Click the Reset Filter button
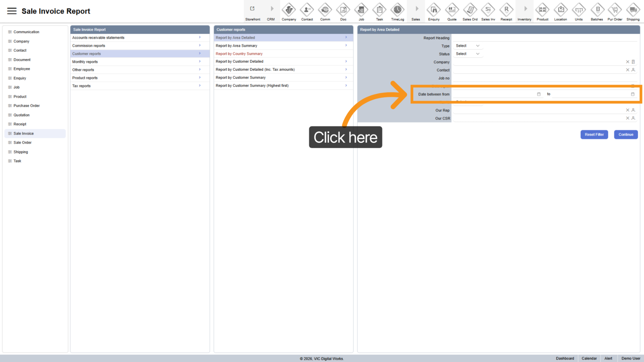 point(594,134)
